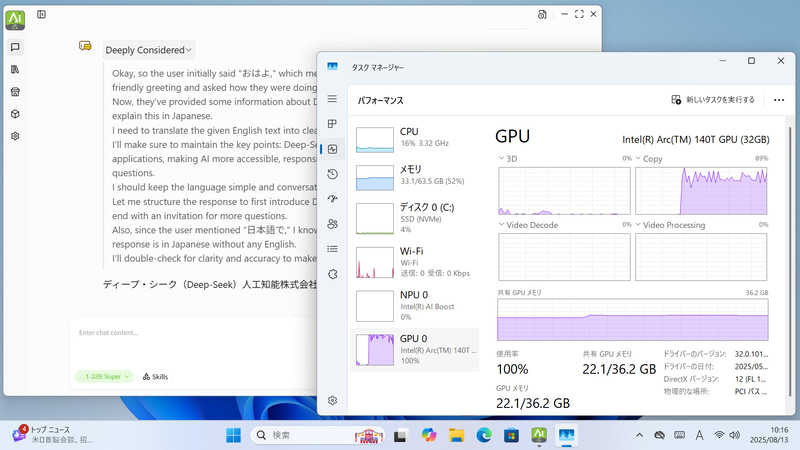Click 新しいタスクを実行する button
The image size is (800, 450).
point(713,99)
